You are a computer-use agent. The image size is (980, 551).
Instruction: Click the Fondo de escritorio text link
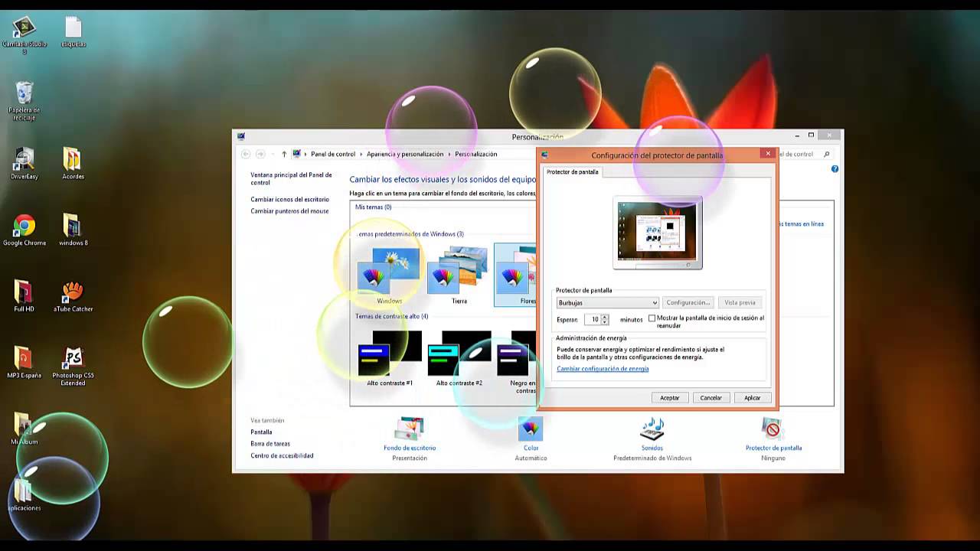tap(410, 448)
